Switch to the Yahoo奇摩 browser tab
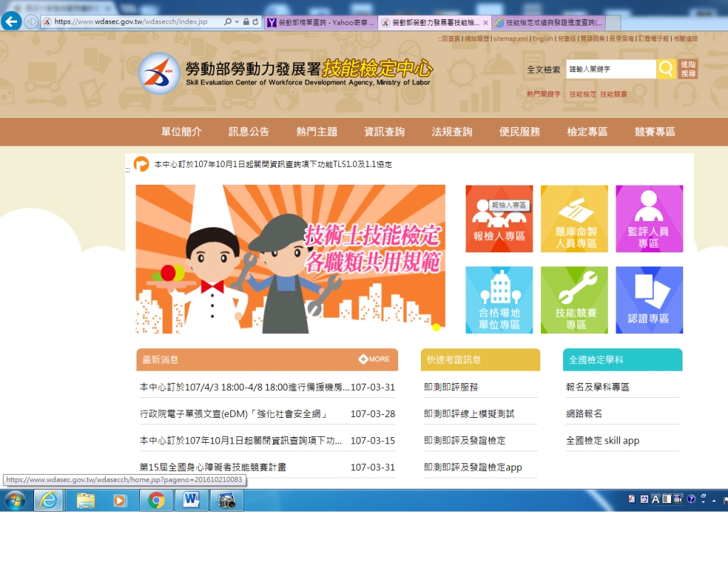728x582 pixels. pos(320,23)
